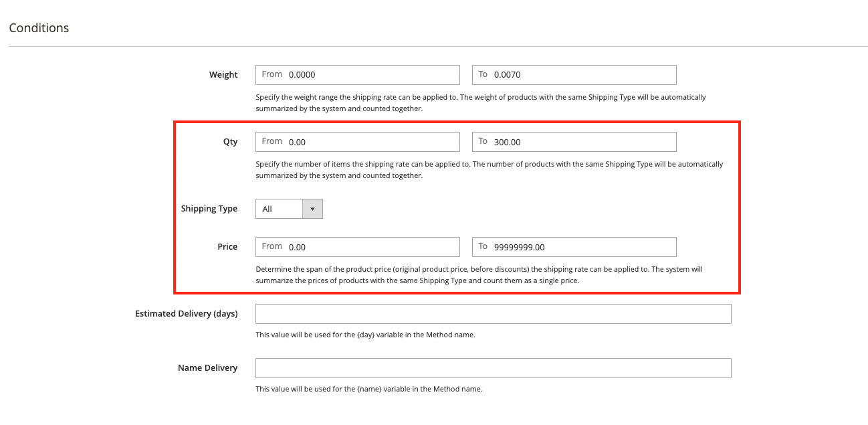The image size is (868, 425).
Task: Click the Estimated Delivery (days) field
Action: [x=494, y=314]
